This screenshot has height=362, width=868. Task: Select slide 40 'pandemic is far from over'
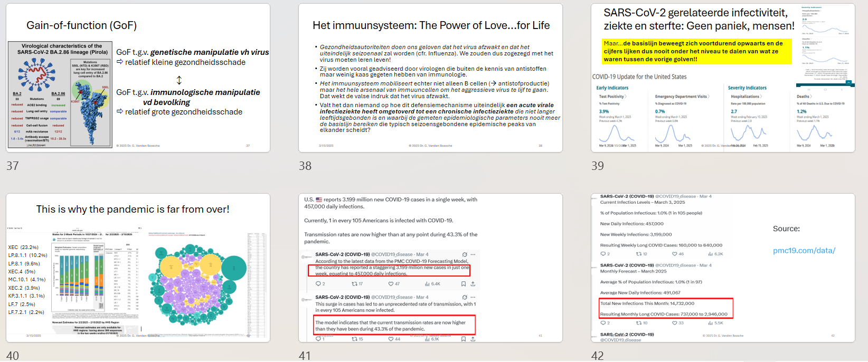point(138,268)
